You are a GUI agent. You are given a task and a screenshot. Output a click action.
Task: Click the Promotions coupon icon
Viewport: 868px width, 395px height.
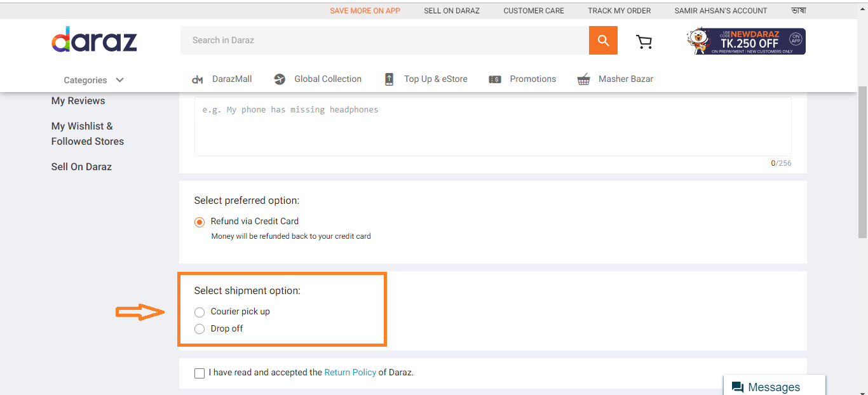494,79
